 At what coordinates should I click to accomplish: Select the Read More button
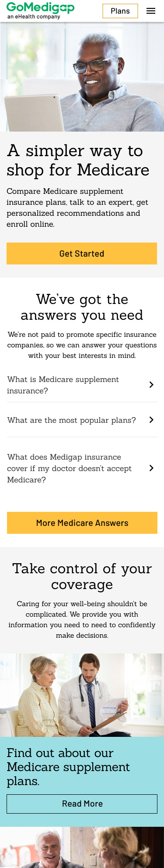82,804
